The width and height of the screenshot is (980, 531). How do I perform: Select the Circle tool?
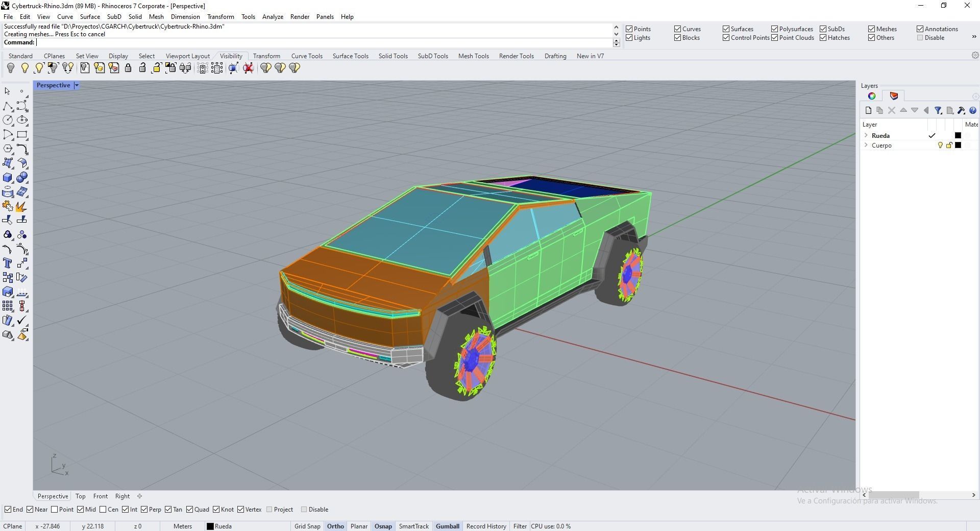click(x=8, y=120)
